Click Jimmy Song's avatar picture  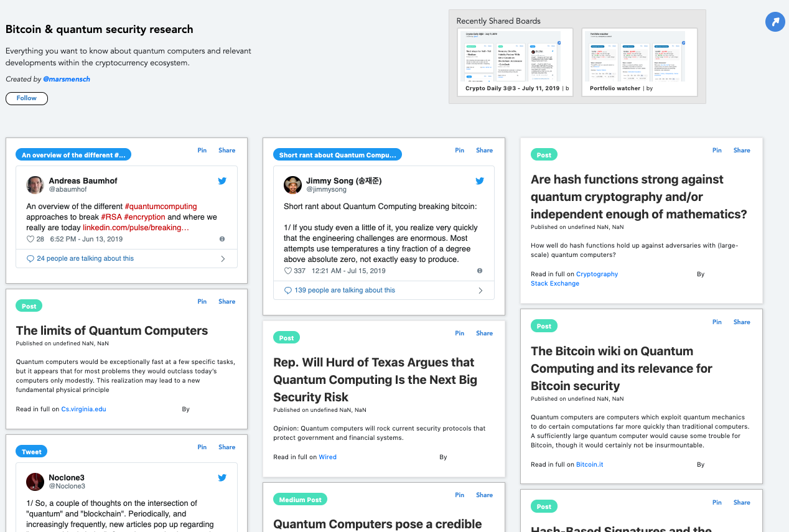coord(292,185)
